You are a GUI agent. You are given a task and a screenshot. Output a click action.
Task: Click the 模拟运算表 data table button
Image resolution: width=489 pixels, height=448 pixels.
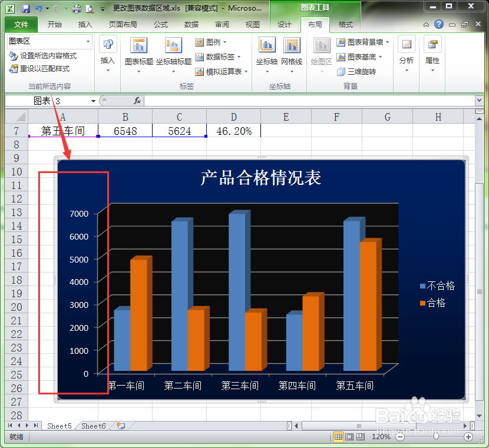(x=222, y=72)
